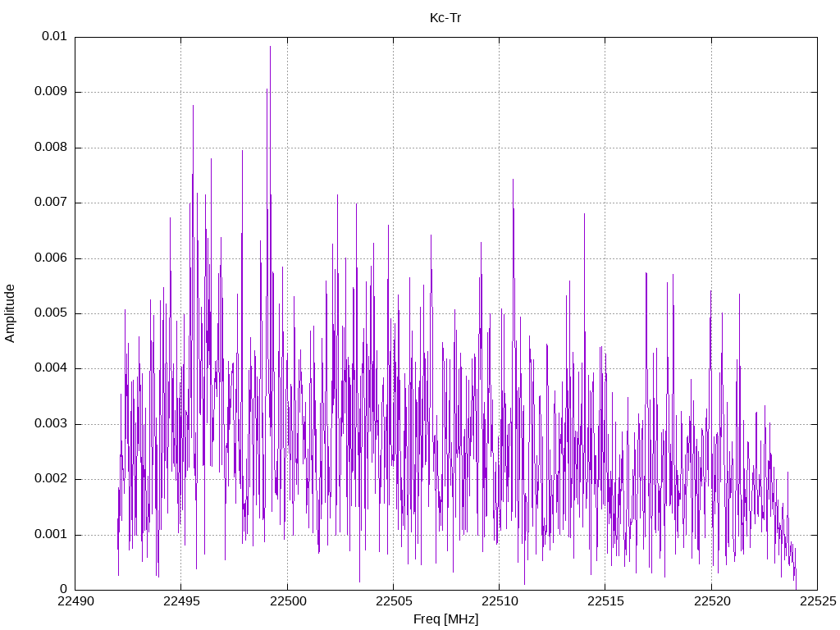The width and height of the screenshot is (840, 630).
Task: Click the x-axis tick label 22495
Action: click(181, 601)
